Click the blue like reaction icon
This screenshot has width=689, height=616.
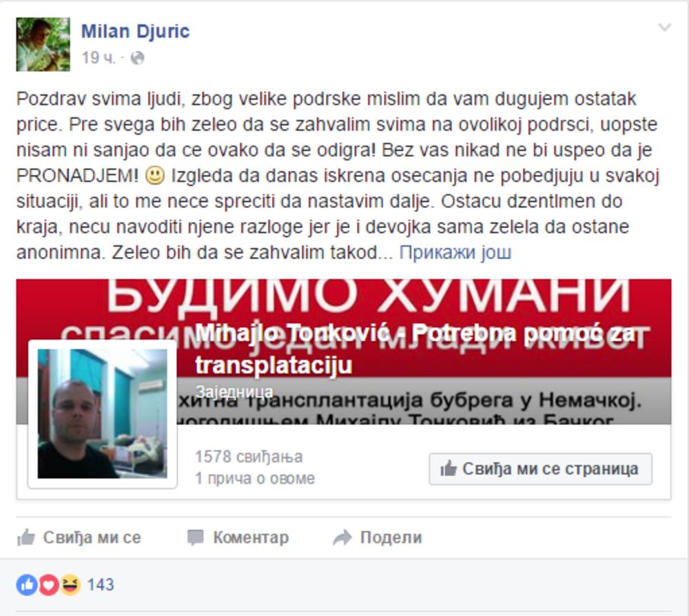click(27, 585)
